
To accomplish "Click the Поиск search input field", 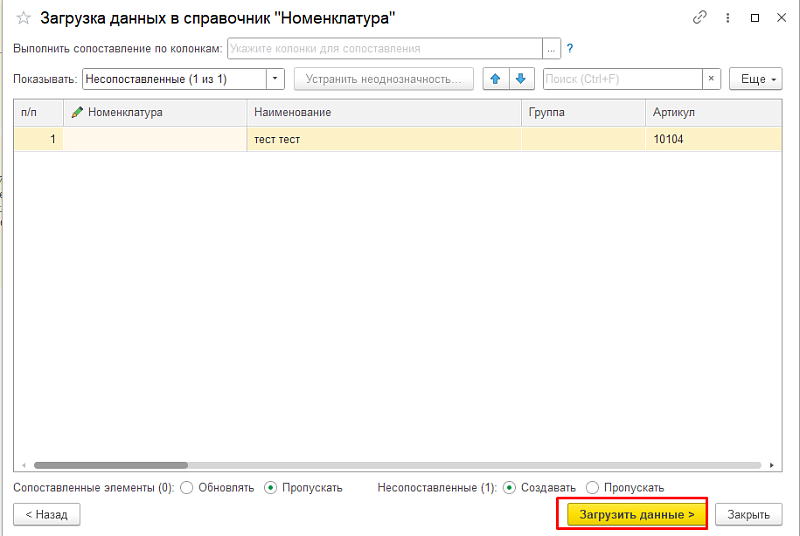I will click(621, 79).
